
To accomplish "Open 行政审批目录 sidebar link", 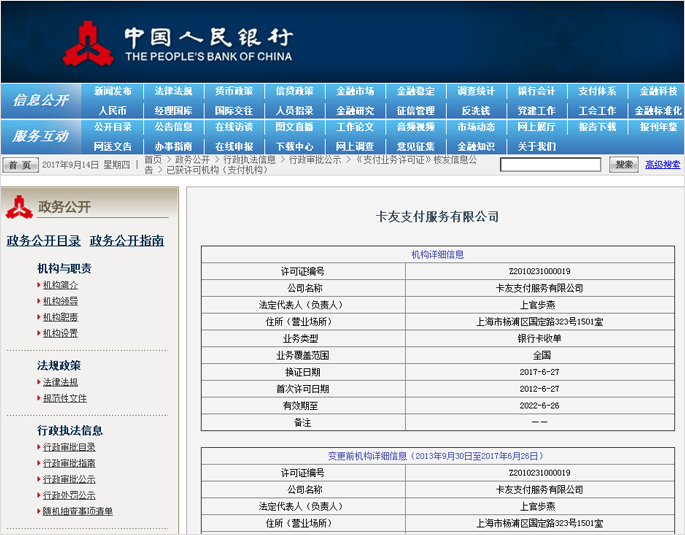I will point(69,447).
